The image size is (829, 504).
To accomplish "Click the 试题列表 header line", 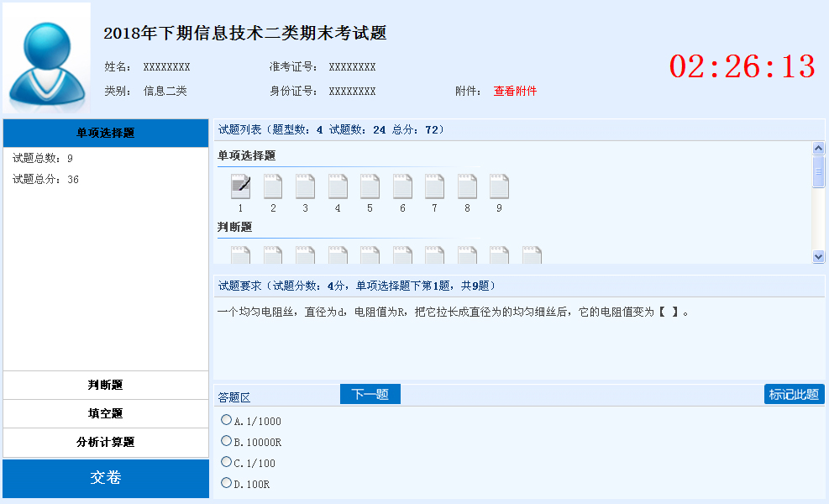I will (332, 129).
